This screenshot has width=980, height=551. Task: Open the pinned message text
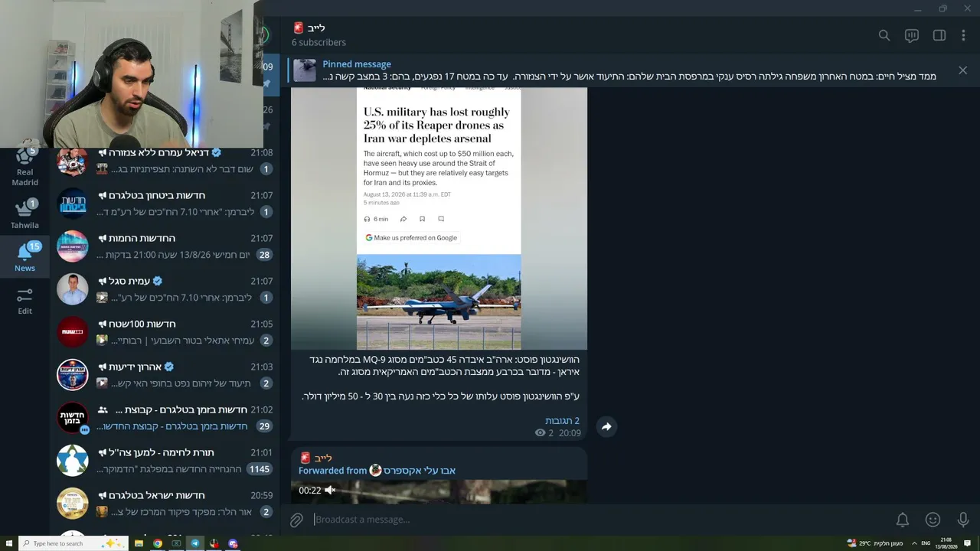pos(629,76)
